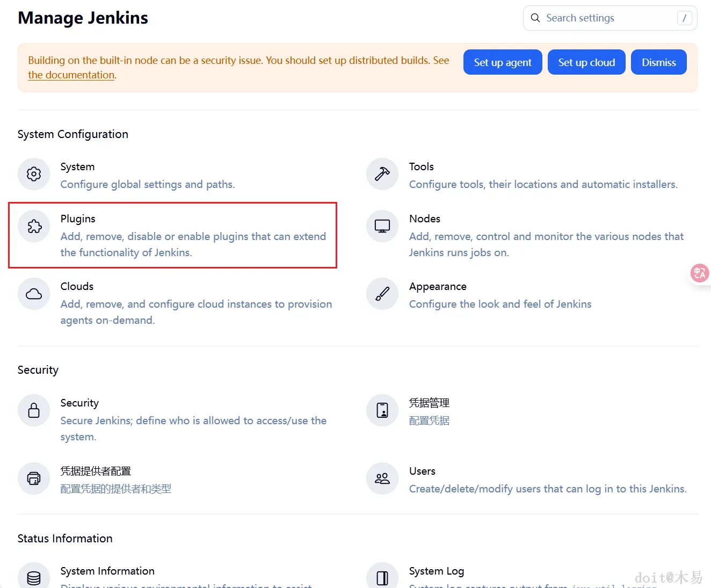Click 'Secure Jenkins; define who is allowed' description

[193, 429]
